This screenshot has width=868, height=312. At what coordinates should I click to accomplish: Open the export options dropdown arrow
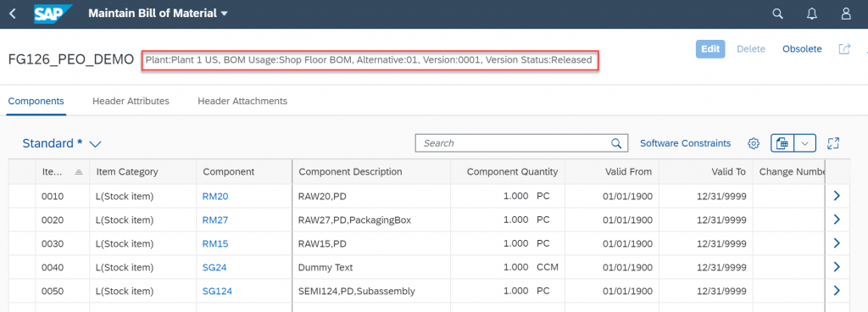click(805, 143)
